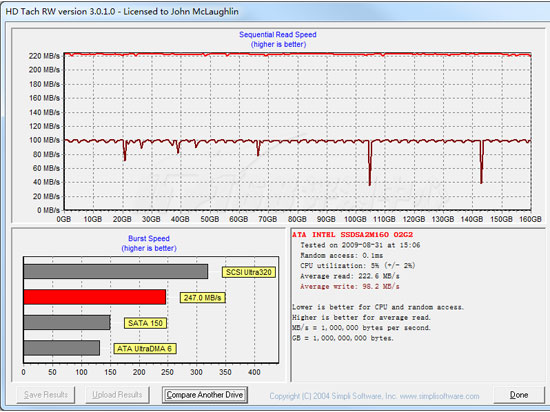Click the ATA UltraDMA 6 label
This screenshot has height=412, width=550.
pyautogui.click(x=145, y=349)
